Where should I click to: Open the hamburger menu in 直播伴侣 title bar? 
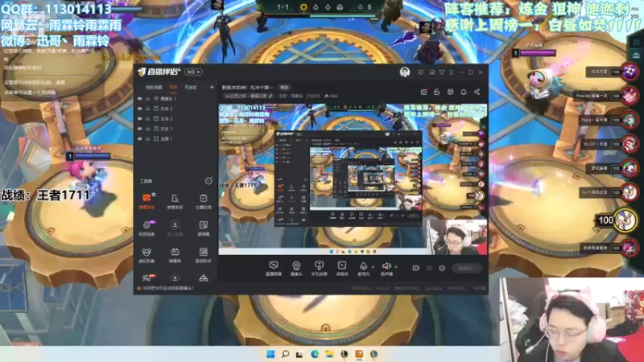click(452, 72)
